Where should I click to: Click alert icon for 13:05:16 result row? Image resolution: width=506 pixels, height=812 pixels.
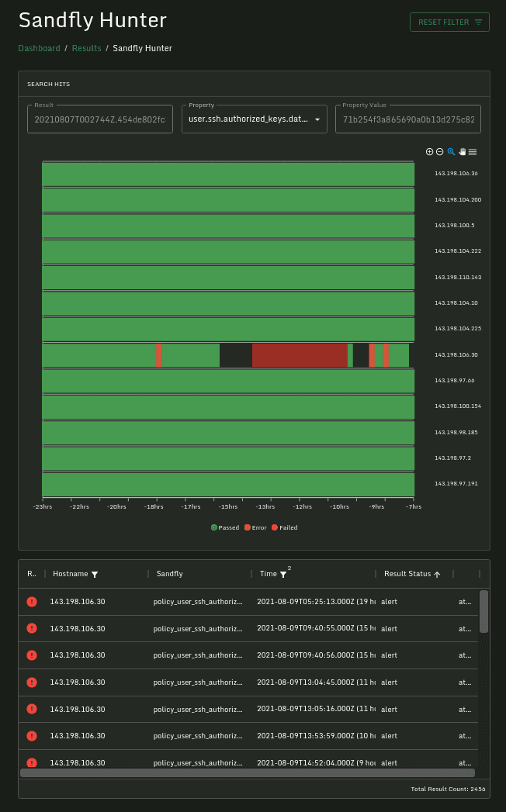point(32,709)
